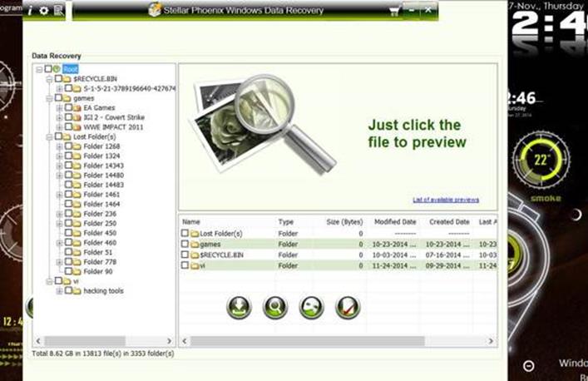Viewport: 588px width, 381px height.
Task: Click the magnifier search icon button
Action: (x=275, y=307)
